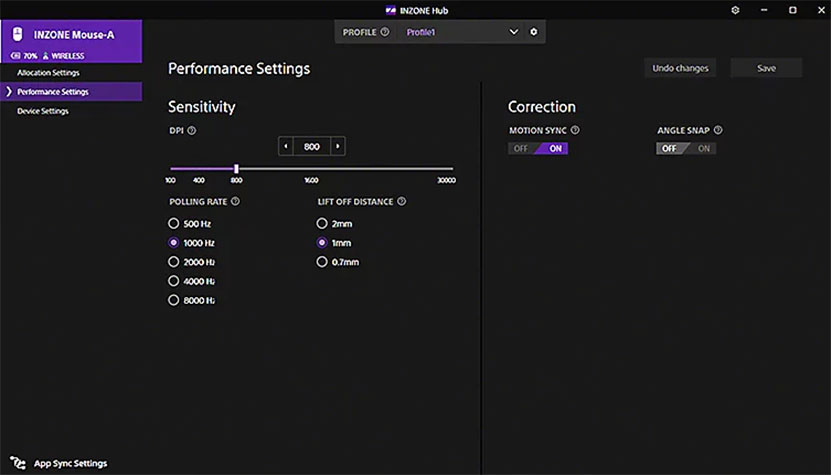Click the 100 DPI scale label
Image resolution: width=831 pixels, height=475 pixels.
point(170,180)
